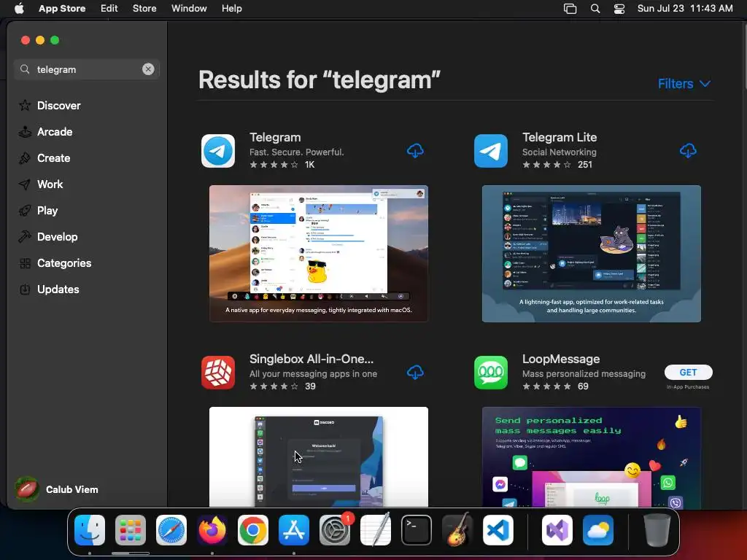The image size is (747, 560).
Task: Click the date and time display
Action: pyautogui.click(x=684, y=8)
